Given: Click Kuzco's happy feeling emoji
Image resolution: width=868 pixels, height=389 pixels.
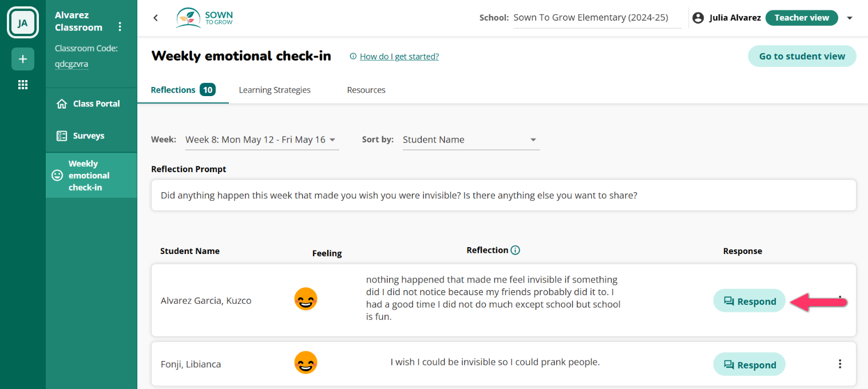Looking at the screenshot, I should point(306,299).
